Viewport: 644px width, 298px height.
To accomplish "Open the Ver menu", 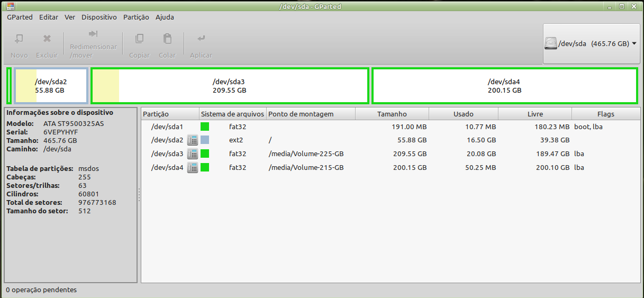I will coord(70,17).
